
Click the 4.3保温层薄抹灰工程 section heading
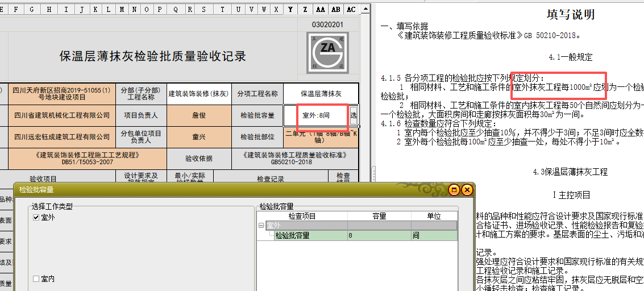[570, 172]
